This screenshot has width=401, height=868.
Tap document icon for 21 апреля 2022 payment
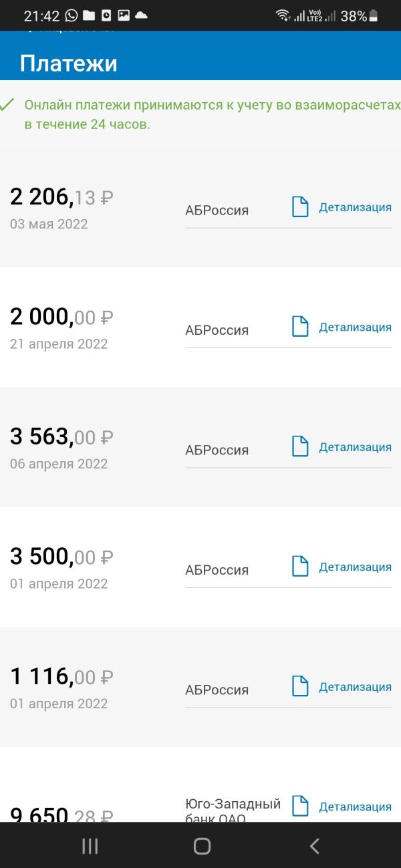coord(301,327)
